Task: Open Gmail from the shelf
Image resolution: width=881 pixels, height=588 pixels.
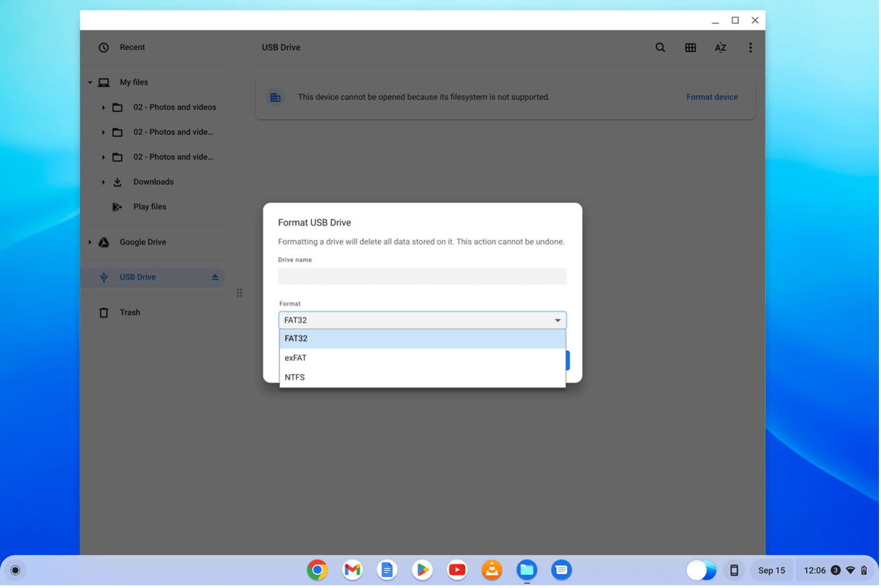Action: (x=352, y=570)
